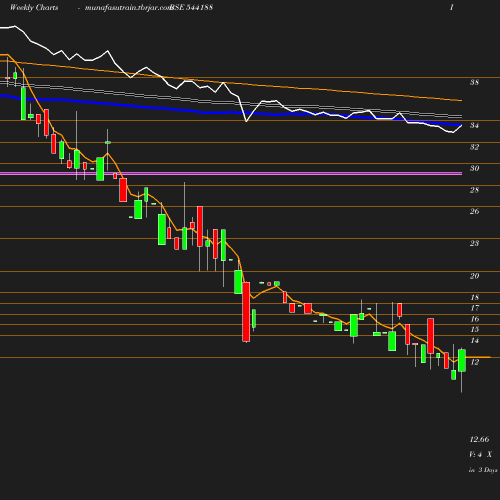The height and width of the screenshot is (500, 500).
Task: Click price axis label 38
Action: pos(474,82)
